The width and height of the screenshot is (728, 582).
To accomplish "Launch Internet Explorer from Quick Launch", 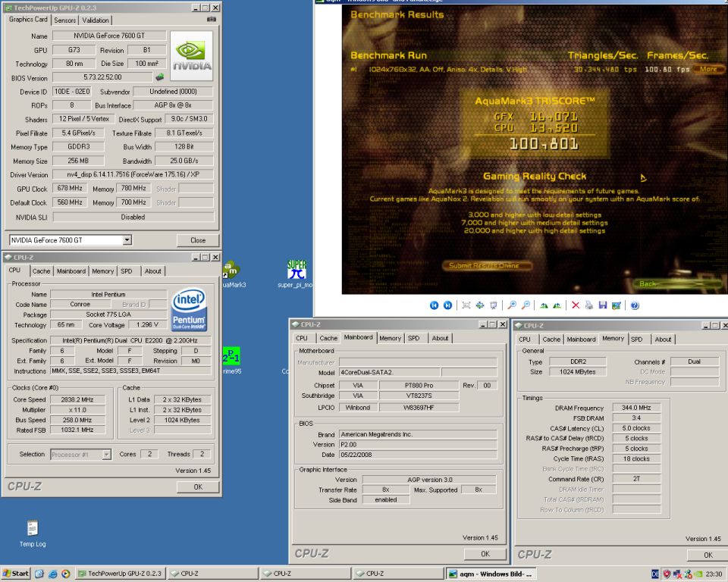I will click(x=52, y=574).
